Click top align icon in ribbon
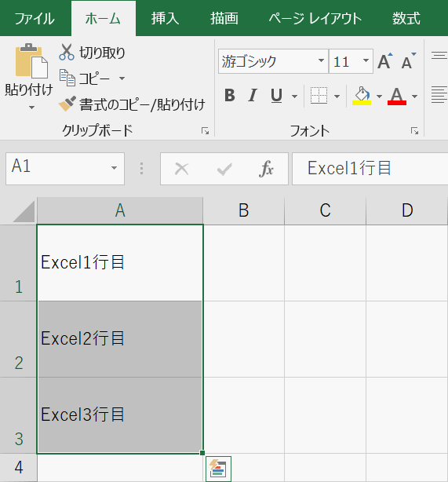Image resolution: width=448 pixels, height=482 pixels. coord(439,55)
